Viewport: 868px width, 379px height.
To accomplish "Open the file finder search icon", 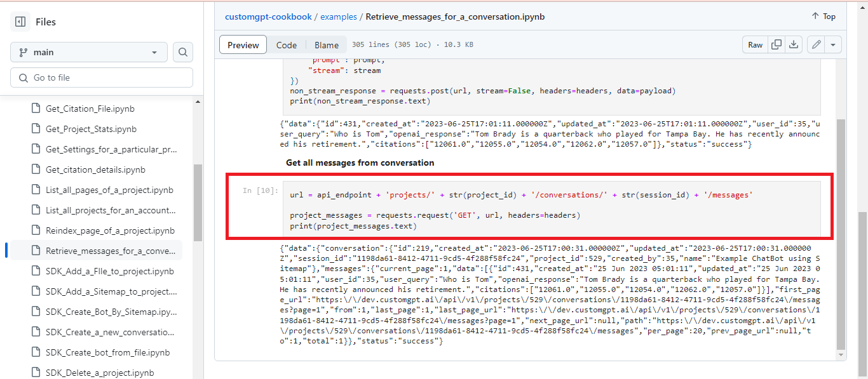I will [182, 52].
